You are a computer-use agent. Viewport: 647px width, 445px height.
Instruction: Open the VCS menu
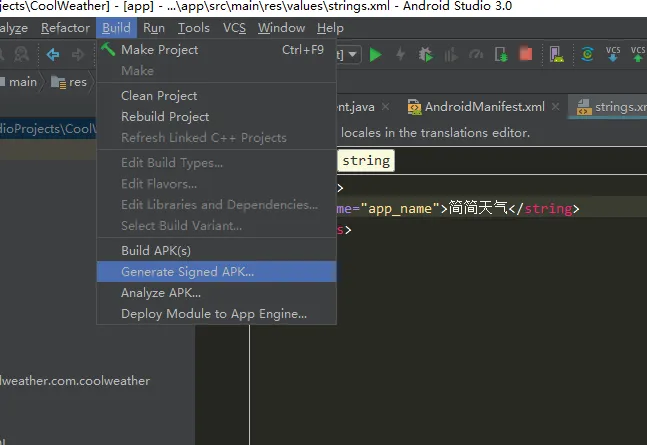(234, 28)
